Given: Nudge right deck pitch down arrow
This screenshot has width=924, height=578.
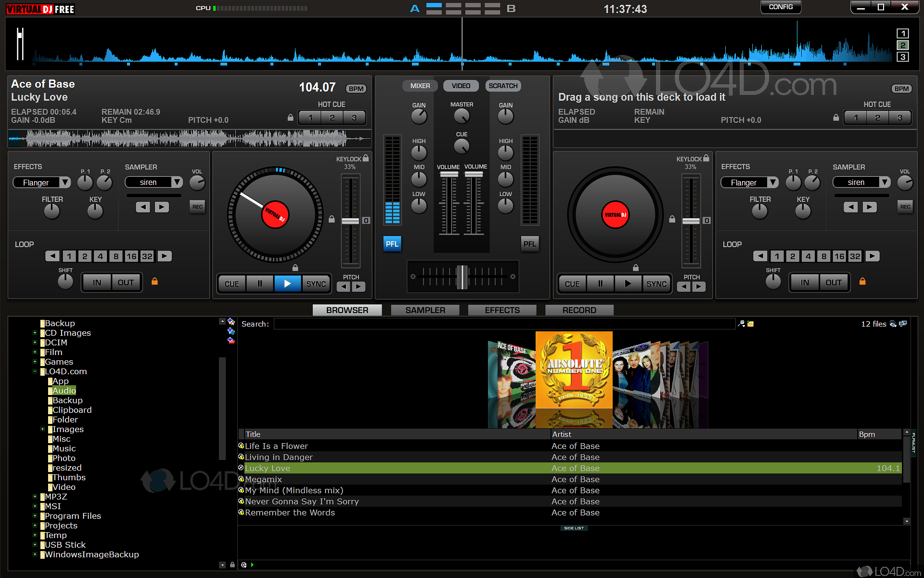Looking at the screenshot, I should [684, 287].
